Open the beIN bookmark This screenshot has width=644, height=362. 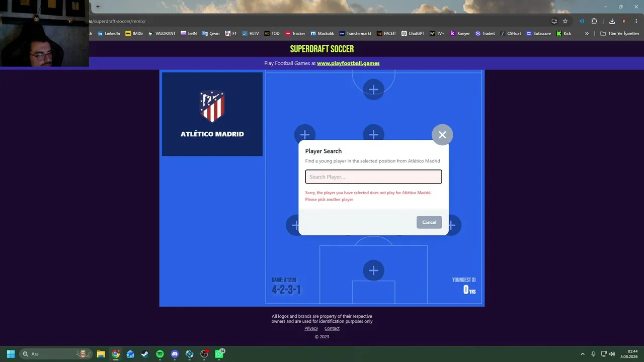pos(189,34)
